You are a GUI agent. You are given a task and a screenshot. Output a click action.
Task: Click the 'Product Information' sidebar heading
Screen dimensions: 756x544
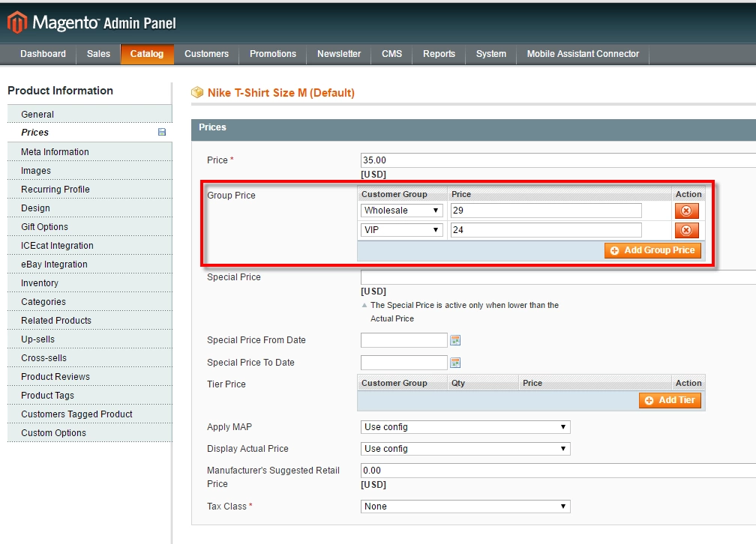click(x=60, y=91)
